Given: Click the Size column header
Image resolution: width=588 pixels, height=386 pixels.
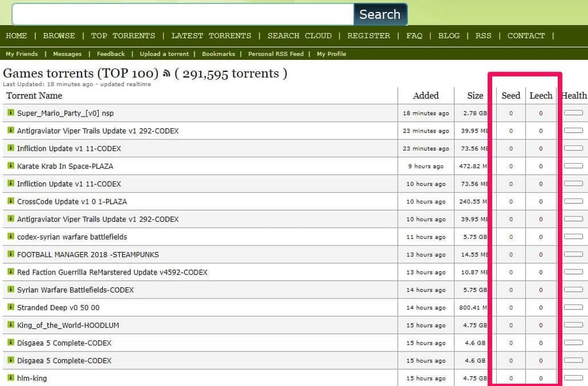Looking at the screenshot, I should (475, 96).
